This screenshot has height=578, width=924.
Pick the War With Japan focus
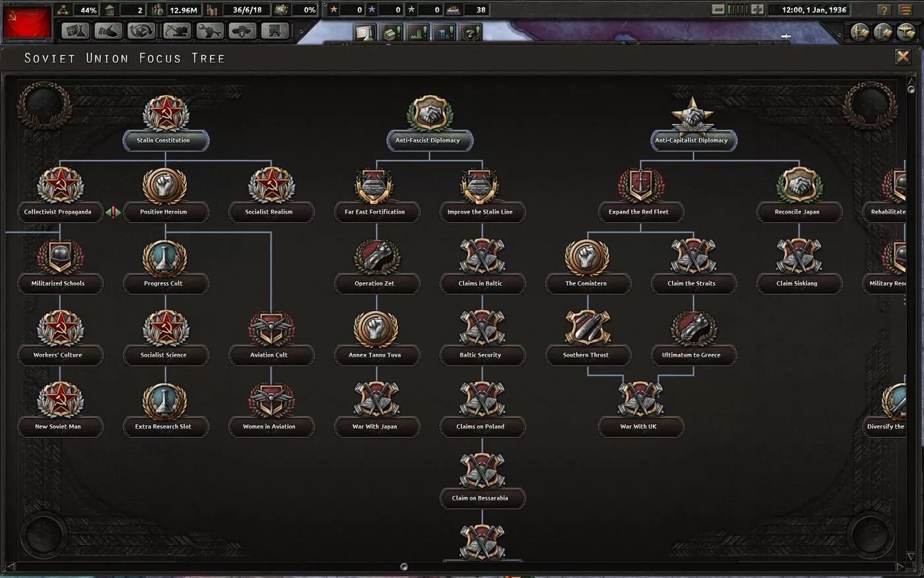(x=377, y=409)
